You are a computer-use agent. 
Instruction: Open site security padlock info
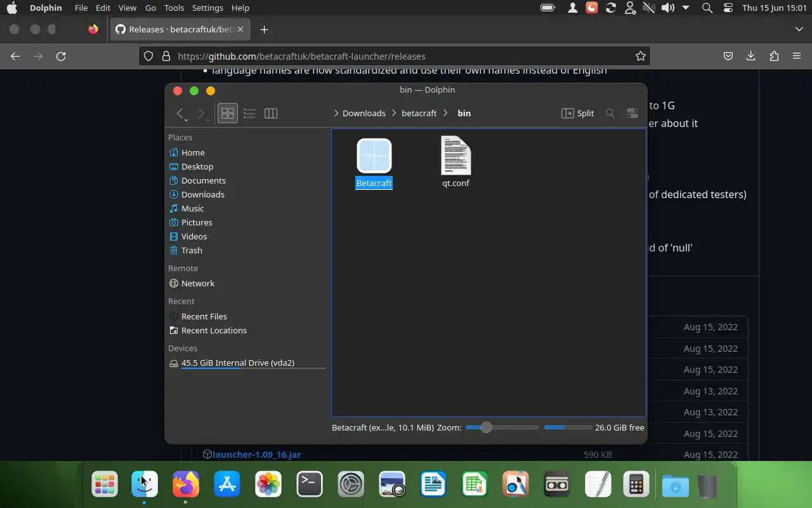click(x=166, y=56)
